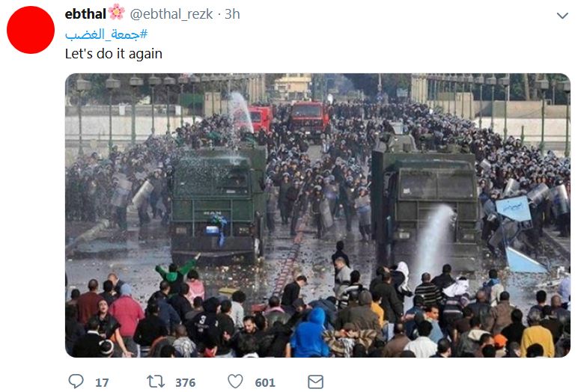Open the attached protest photo in the tweet

click(x=317, y=215)
